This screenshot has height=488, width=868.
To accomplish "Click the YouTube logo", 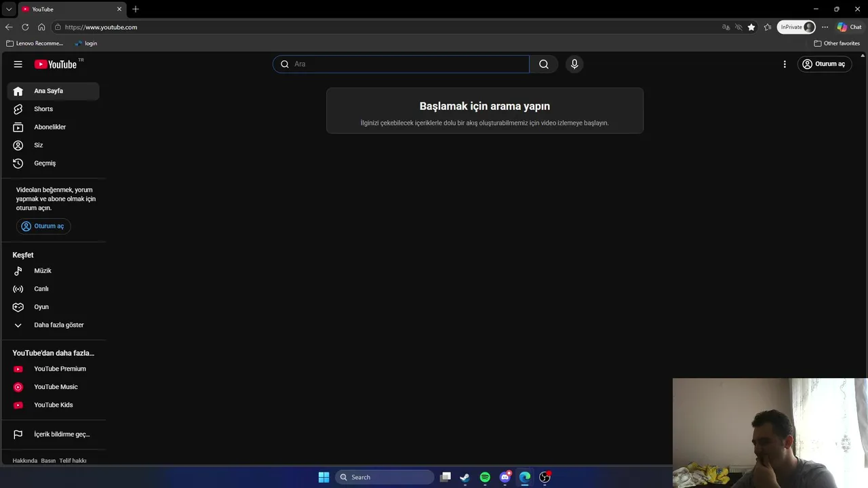I will pos(56,64).
